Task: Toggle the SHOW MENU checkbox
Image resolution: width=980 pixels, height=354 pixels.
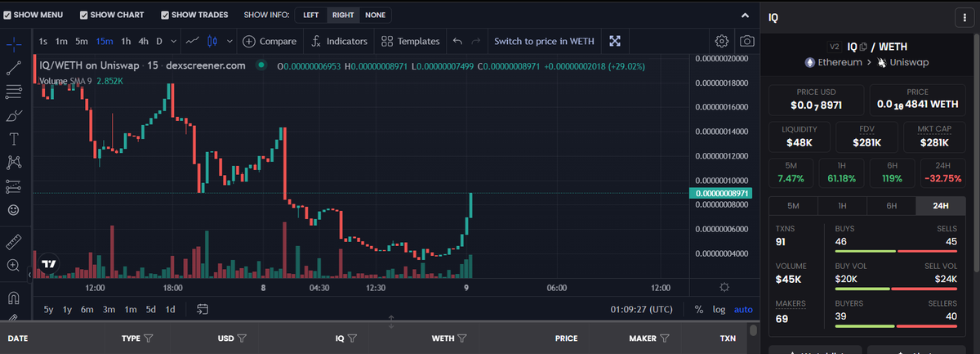Action: 7,15
